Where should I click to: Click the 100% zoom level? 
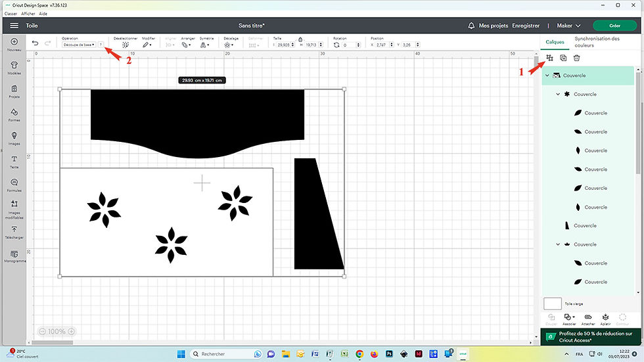57,331
